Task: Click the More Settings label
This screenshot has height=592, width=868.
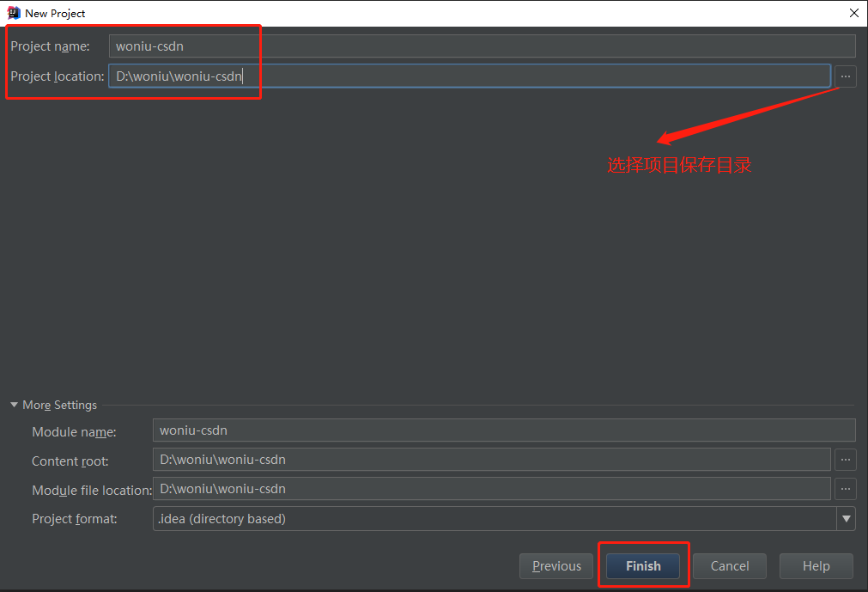Action: coord(60,405)
